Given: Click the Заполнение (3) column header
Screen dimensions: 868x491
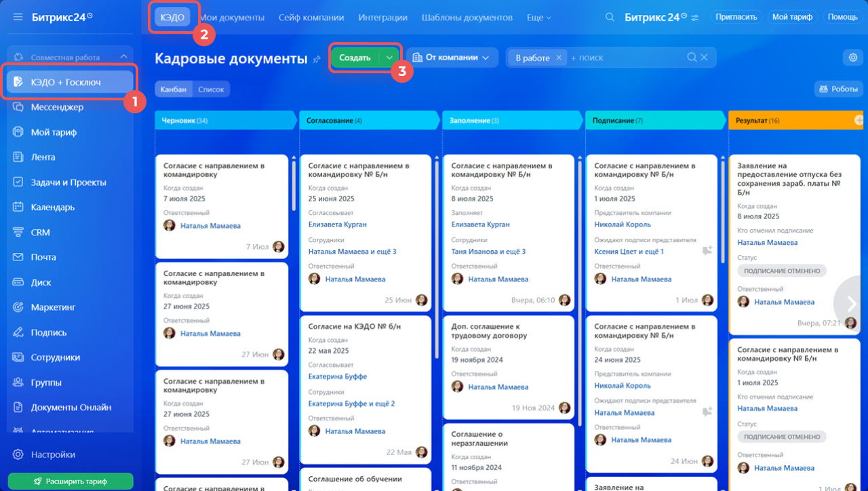Looking at the screenshot, I should click(x=513, y=120).
